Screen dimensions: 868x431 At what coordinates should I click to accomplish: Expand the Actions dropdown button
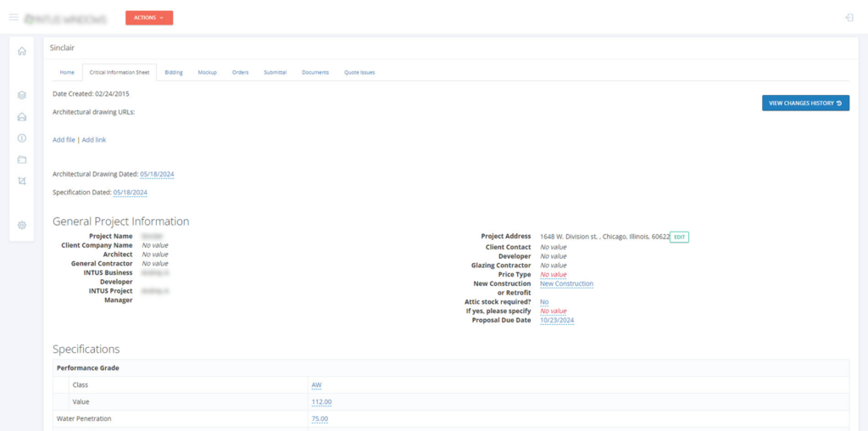click(149, 18)
